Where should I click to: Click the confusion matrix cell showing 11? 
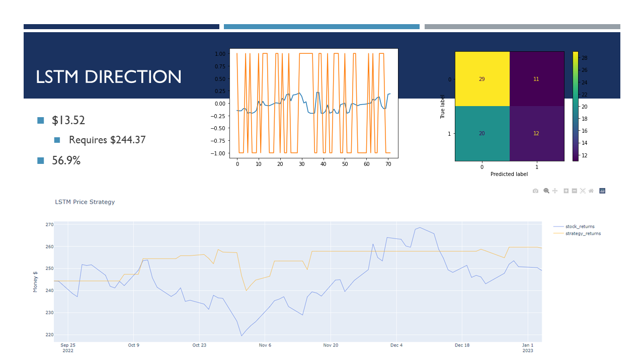coord(536,79)
